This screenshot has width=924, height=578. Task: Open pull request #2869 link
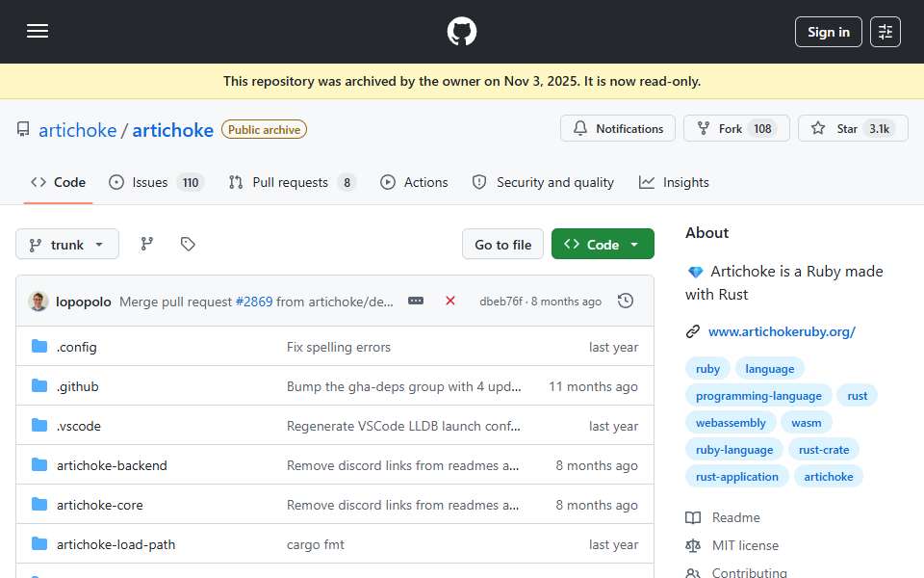click(254, 302)
